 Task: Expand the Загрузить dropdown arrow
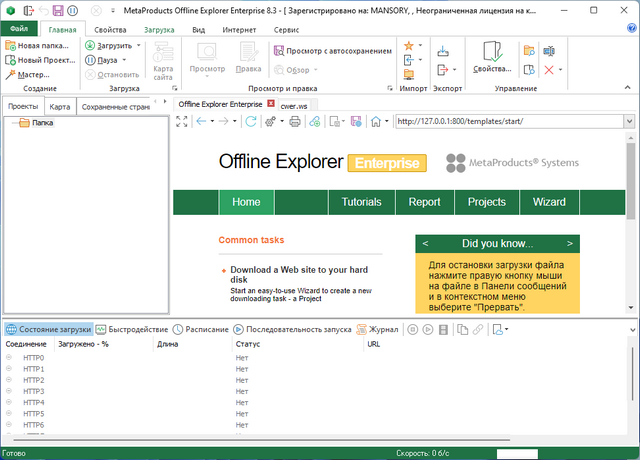coord(139,46)
